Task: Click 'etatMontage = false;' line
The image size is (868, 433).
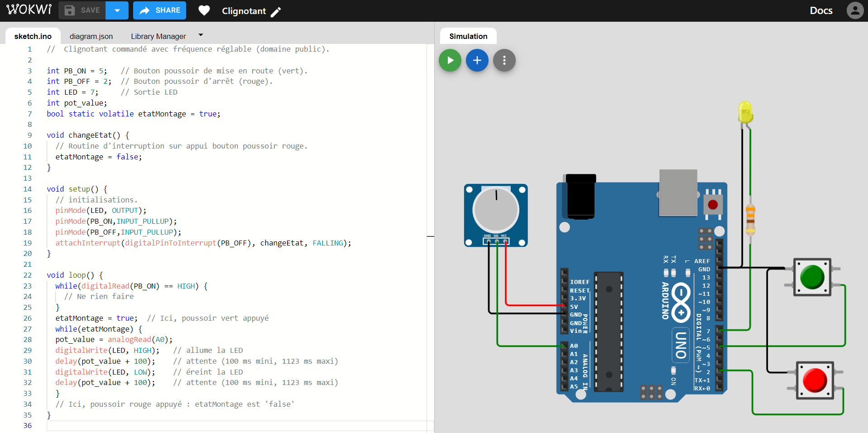Action: [99, 157]
